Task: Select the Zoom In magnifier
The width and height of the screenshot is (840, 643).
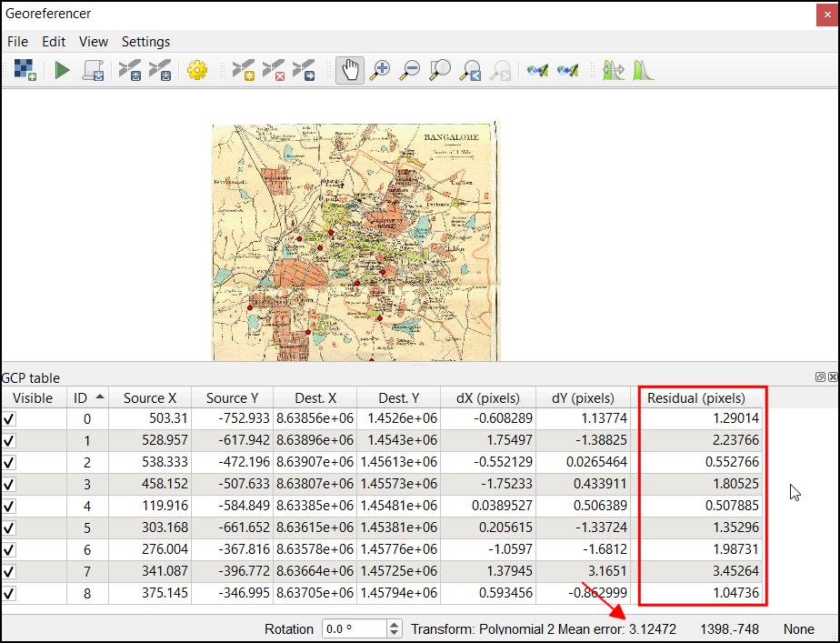Action: tap(380, 70)
